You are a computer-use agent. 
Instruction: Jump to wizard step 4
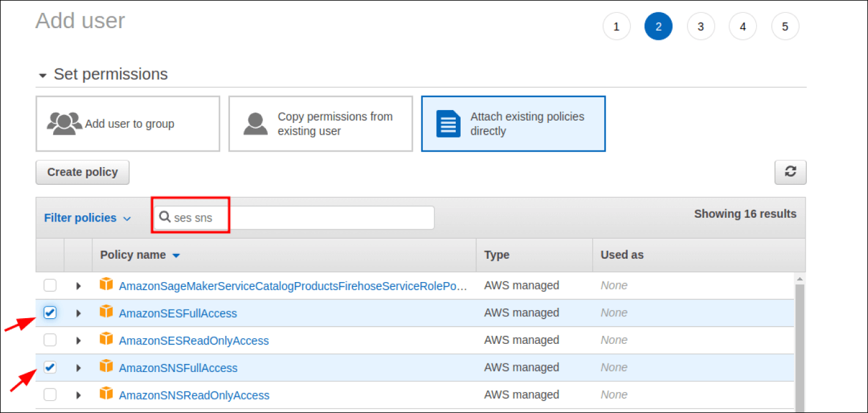tap(743, 27)
